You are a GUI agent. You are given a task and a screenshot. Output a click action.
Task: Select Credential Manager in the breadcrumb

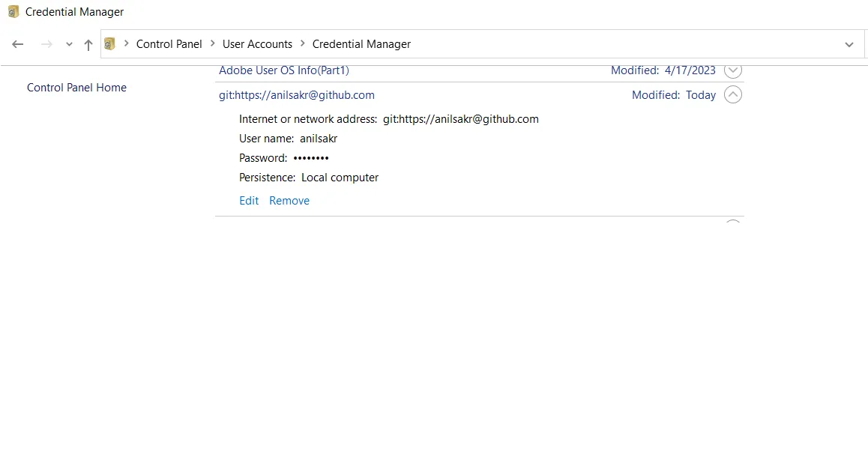(x=361, y=43)
